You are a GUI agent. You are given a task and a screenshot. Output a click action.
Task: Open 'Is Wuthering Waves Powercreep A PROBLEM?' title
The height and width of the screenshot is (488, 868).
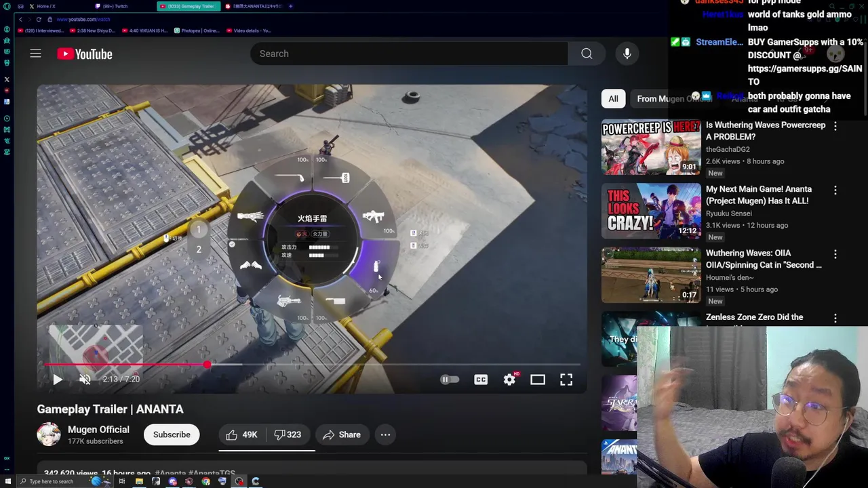(766, 131)
